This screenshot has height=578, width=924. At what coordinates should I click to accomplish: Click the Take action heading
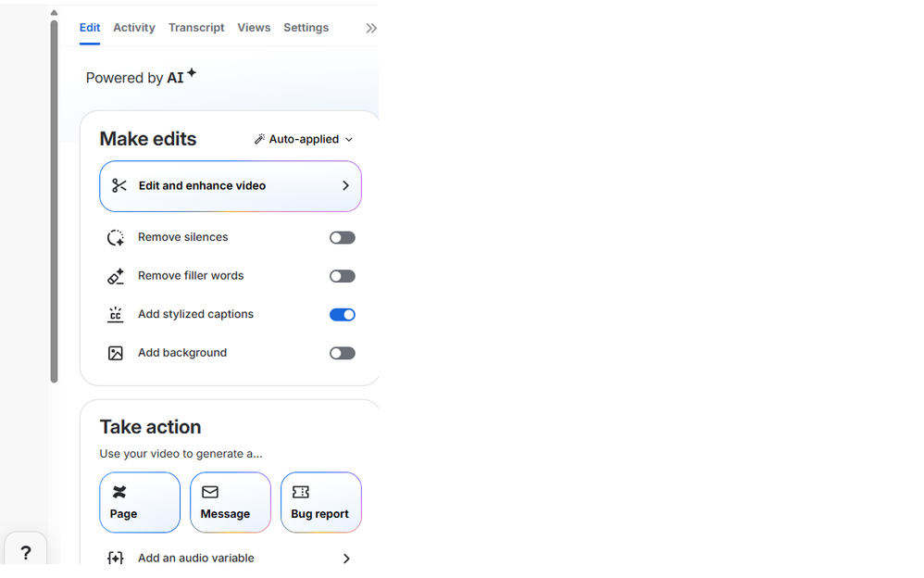[x=150, y=427]
